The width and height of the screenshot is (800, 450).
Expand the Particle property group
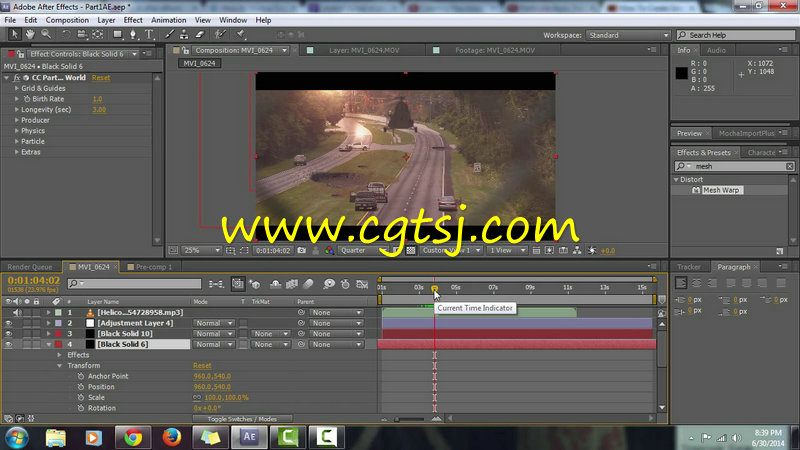(x=17, y=141)
